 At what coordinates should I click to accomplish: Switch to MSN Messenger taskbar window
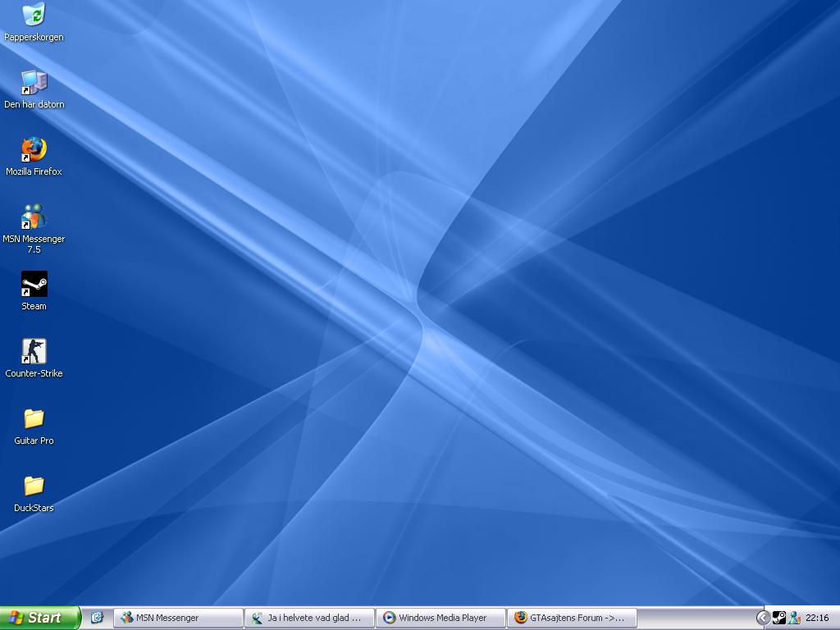(x=178, y=618)
